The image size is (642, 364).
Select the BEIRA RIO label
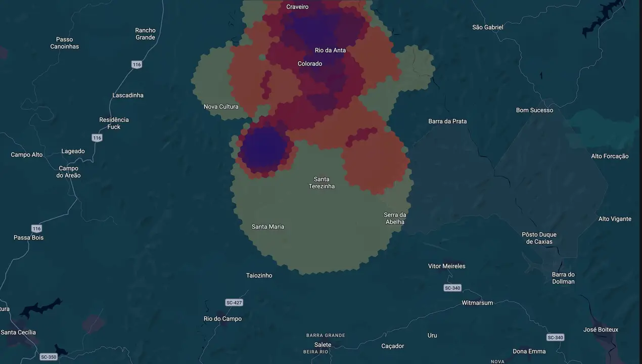[316, 352]
